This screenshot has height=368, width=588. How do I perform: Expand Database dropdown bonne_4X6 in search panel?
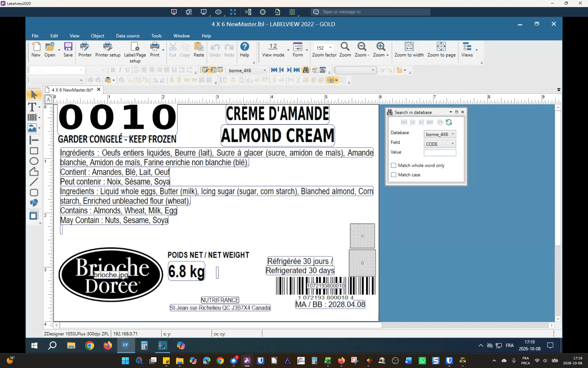(452, 134)
